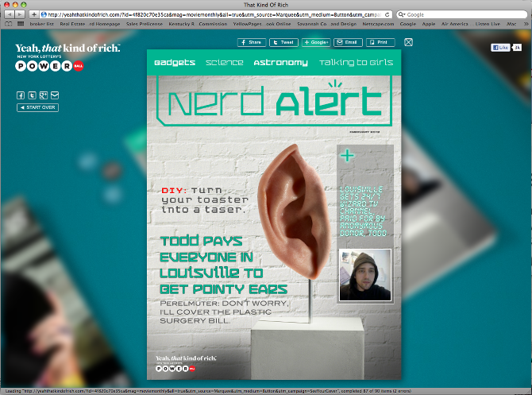
Task: Click the add bookmark plus button
Action: pyautogui.click(x=33, y=14)
